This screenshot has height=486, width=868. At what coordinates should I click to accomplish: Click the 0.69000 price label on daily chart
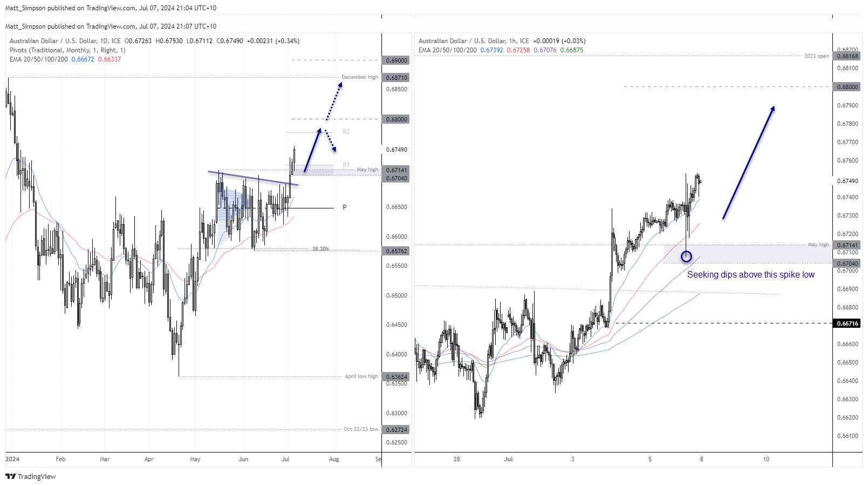pos(397,60)
